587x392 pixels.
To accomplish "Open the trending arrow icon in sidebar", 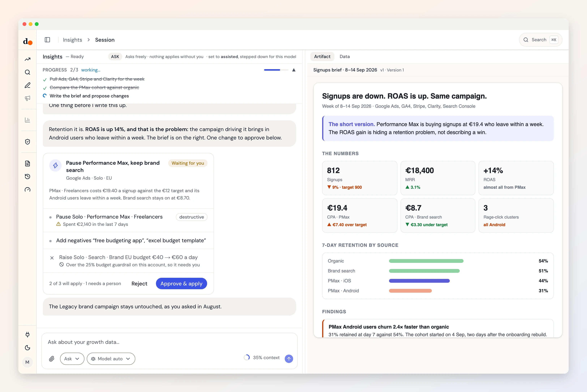I will pyautogui.click(x=28, y=59).
